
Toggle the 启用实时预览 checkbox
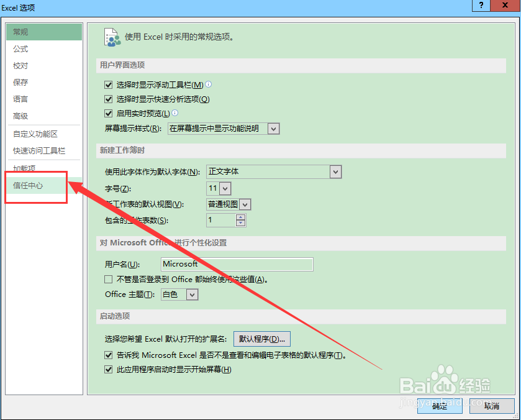click(107, 113)
